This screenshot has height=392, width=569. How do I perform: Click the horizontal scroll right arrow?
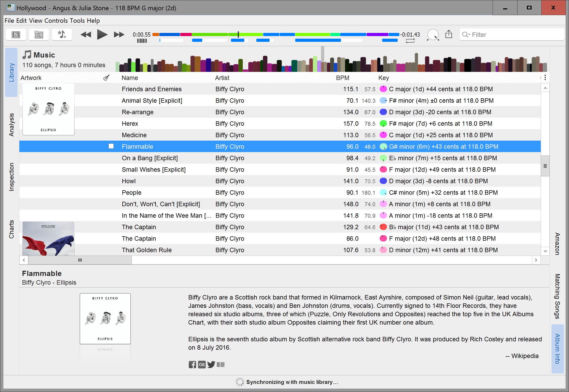(536, 260)
